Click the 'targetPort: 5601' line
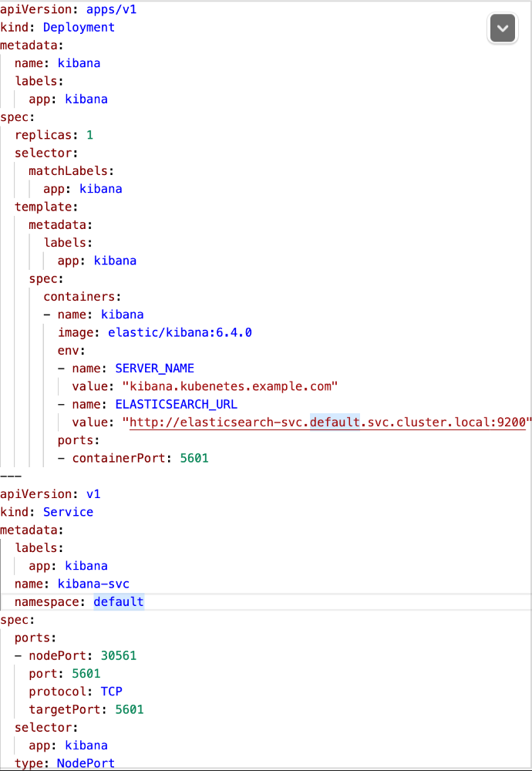The height and width of the screenshot is (771, 532). pyautogui.click(x=86, y=709)
